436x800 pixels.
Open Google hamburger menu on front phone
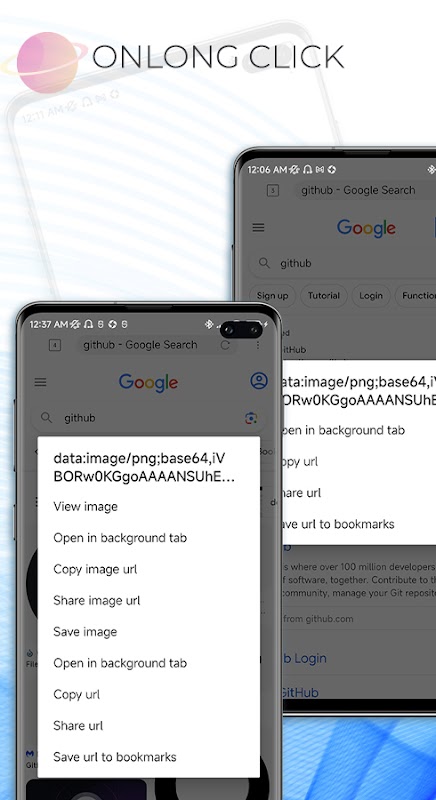pos(40,382)
